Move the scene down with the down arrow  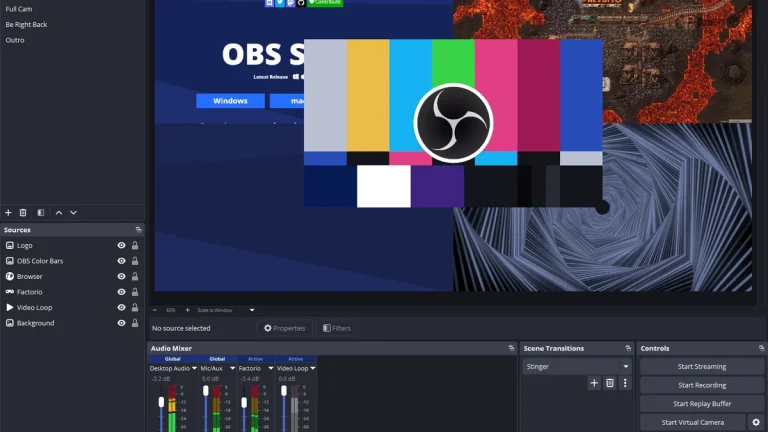tap(73, 213)
